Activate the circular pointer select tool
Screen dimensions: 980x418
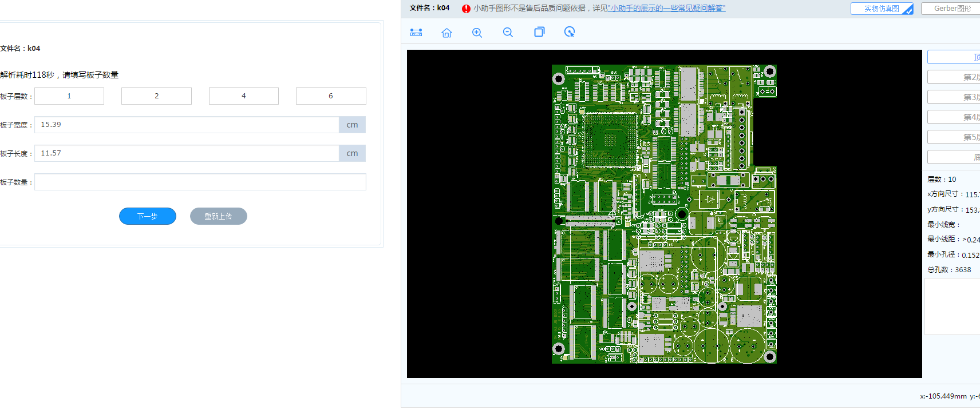coord(570,32)
